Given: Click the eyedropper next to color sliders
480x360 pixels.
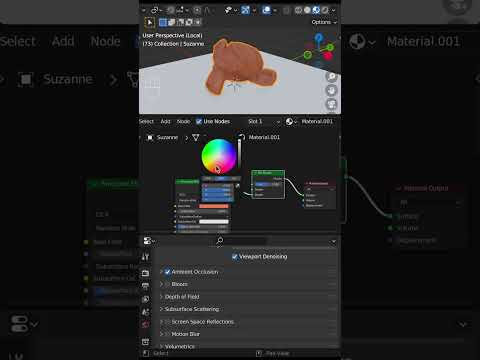Looking at the screenshot, I should 238,186.
